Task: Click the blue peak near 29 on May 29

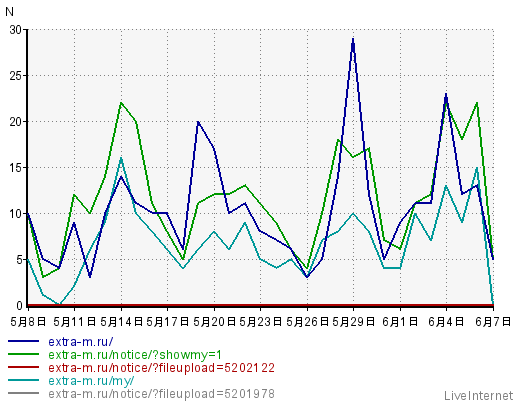Action: click(x=353, y=40)
